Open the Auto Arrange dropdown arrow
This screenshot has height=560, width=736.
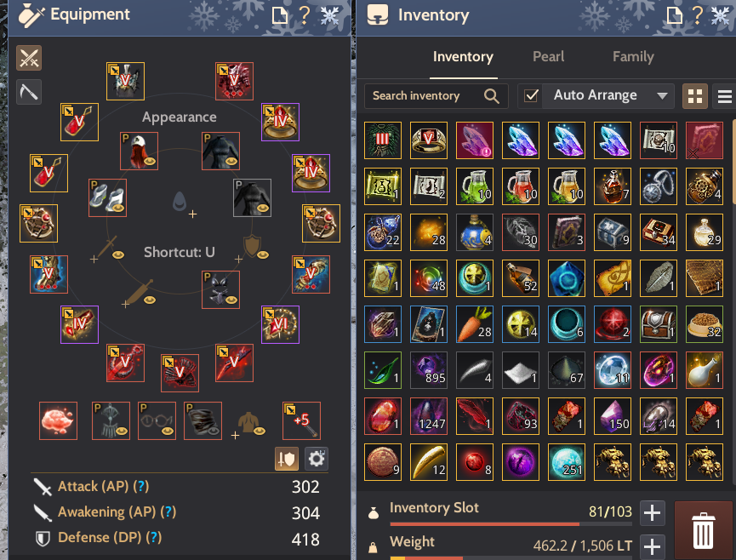[662, 96]
